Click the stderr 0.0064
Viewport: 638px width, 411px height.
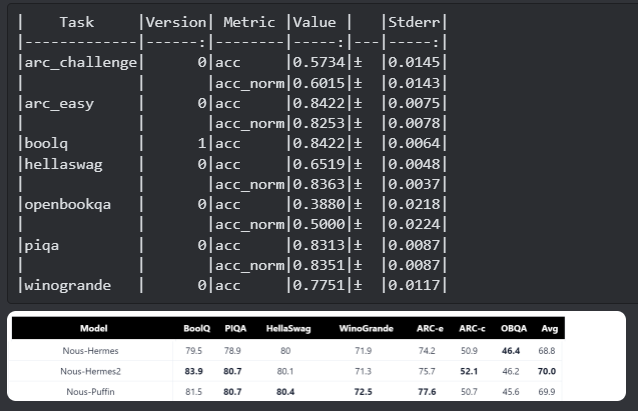point(414,143)
